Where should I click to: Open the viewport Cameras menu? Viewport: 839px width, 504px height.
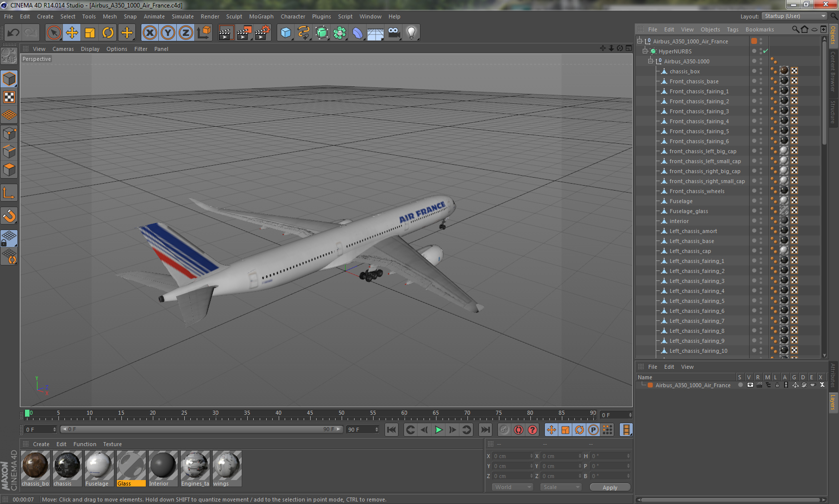coord(63,49)
